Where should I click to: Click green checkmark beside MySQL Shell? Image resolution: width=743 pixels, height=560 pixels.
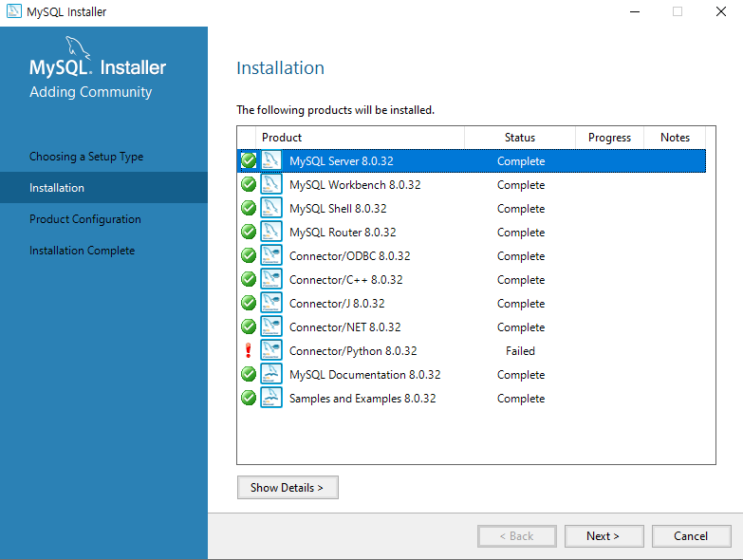click(249, 208)
